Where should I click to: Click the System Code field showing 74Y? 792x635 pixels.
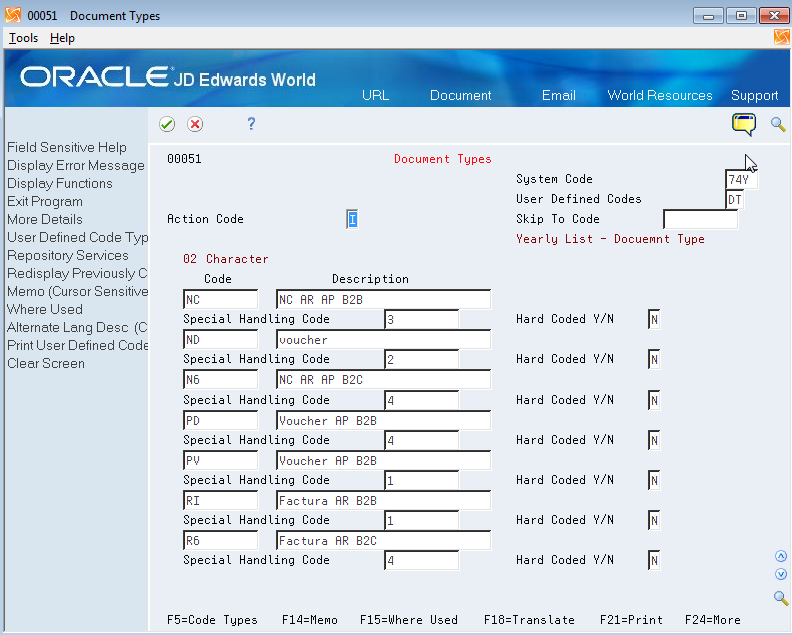(741, 179)
